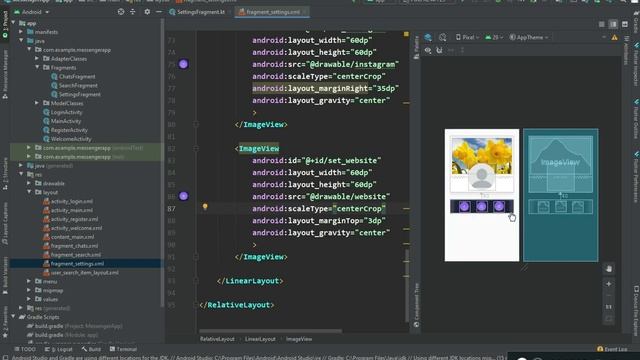640x360 pixels.
Task: Open the Favorites tool window
Action: coord(5,322)
